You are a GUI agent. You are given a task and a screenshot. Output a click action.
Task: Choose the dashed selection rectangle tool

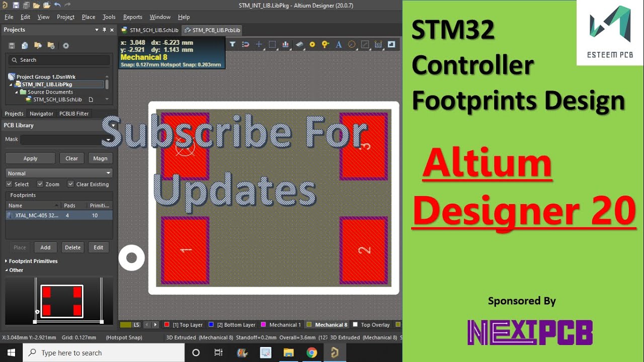tap(272, 44)
